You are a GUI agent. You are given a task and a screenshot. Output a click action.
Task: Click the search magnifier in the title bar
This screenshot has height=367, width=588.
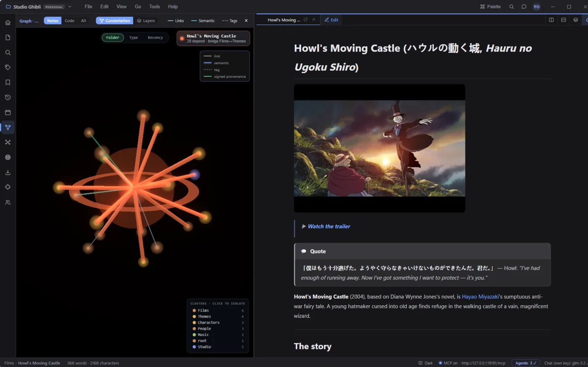[x=511, y=7]
